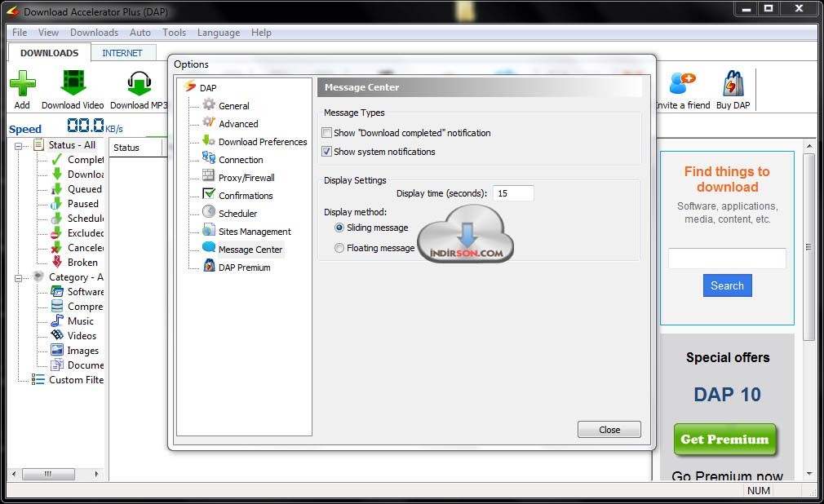
Task: Click the Scheduler clock icon
Action: pos(209,212)
